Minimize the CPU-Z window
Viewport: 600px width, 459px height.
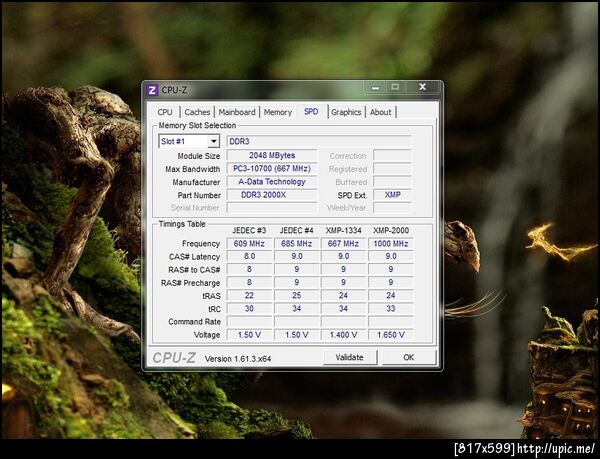375,88
